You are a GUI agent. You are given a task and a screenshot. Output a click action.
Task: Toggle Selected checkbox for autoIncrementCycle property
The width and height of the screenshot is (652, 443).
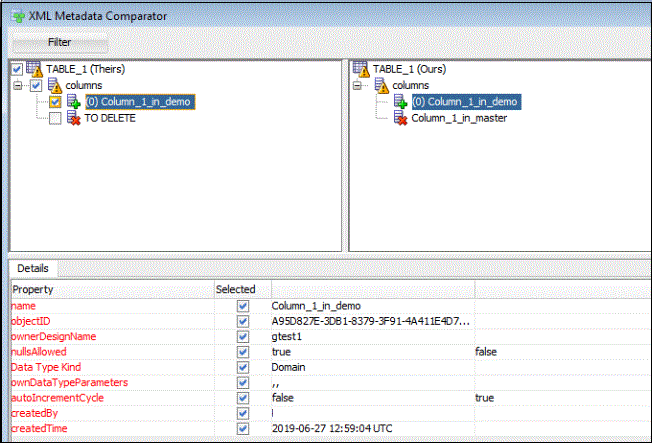[x=243, y=398]
